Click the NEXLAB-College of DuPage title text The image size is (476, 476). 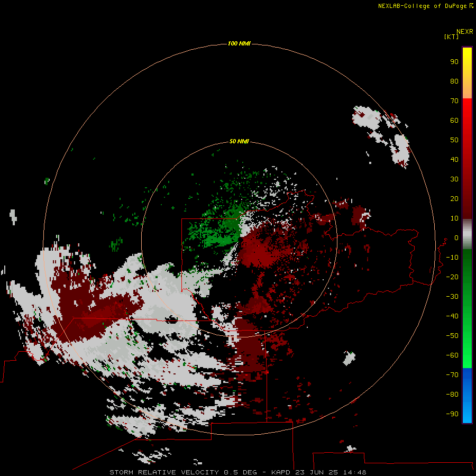[x=422, y=6]
